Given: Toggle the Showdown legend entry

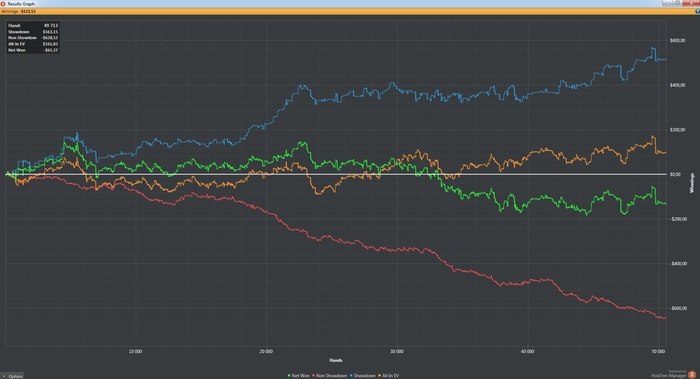Looking at the screenshot, I should 362,375.
